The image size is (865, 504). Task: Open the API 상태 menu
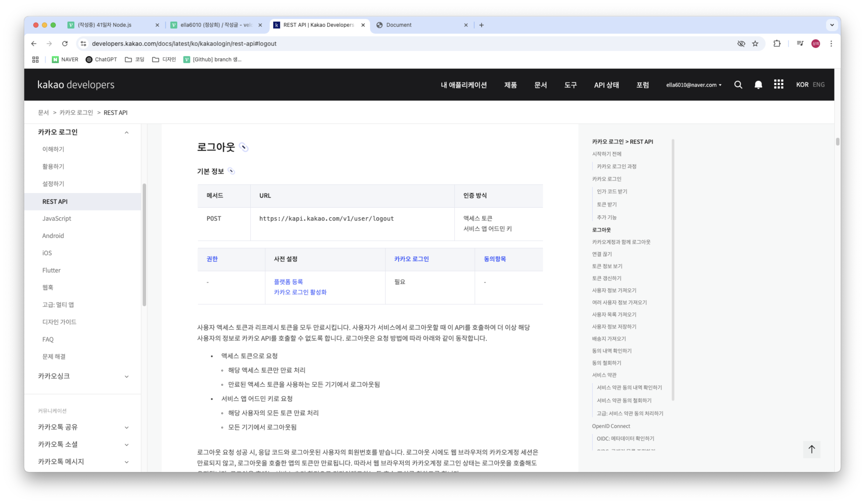606,85
